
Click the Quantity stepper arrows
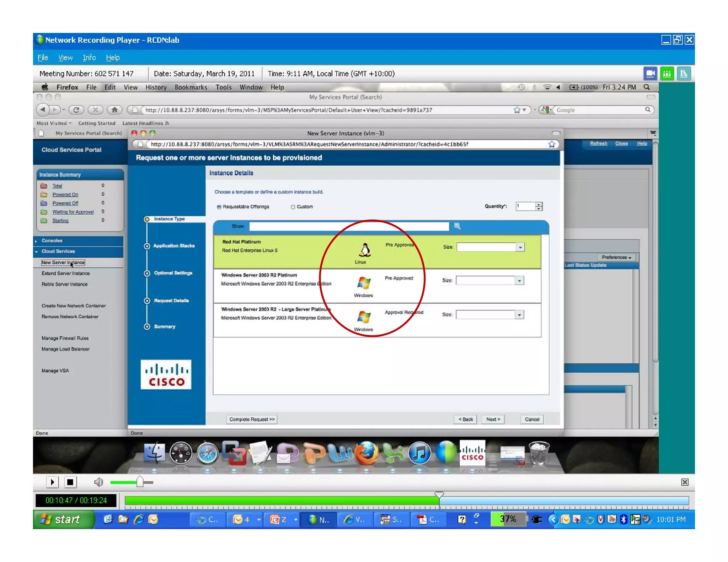[x=539, y=206]
